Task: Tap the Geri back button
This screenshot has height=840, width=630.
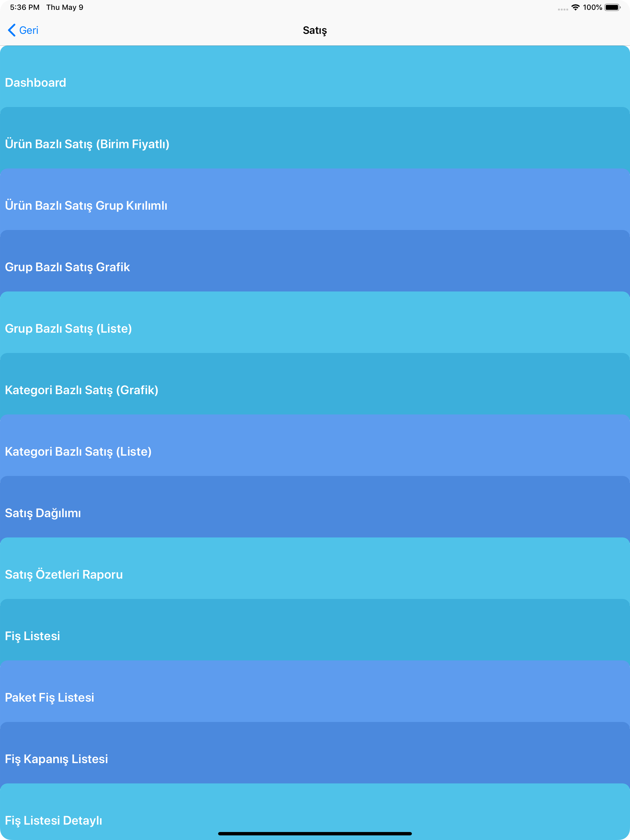Action: click(23, 30)
